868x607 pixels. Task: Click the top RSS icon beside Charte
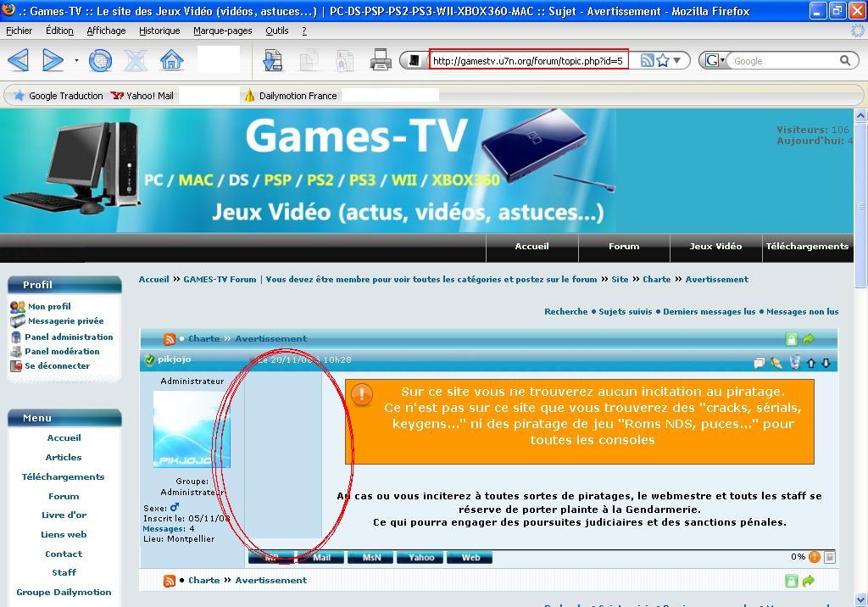point(170,339)
